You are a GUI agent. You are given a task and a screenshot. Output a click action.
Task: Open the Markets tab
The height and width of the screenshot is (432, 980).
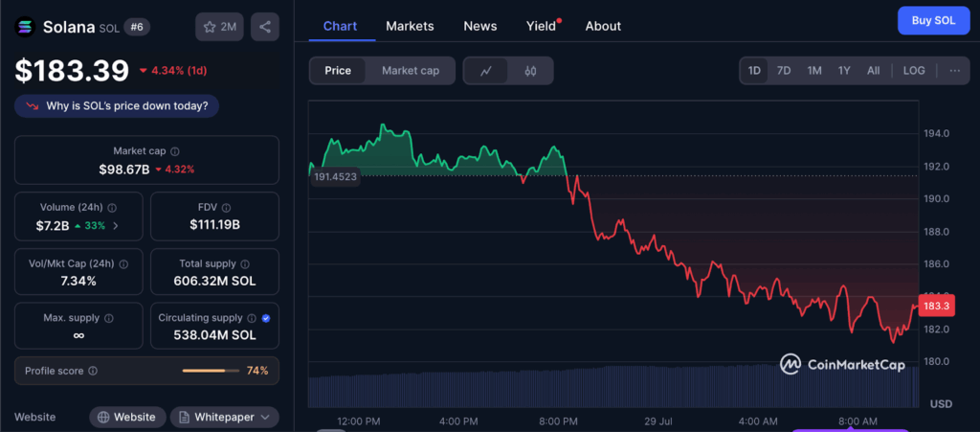410,26
